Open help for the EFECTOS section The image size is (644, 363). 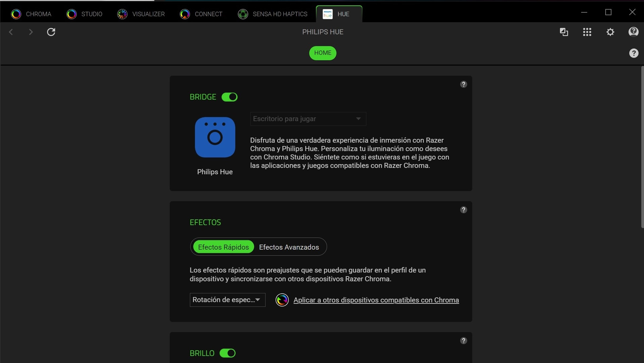464,210
